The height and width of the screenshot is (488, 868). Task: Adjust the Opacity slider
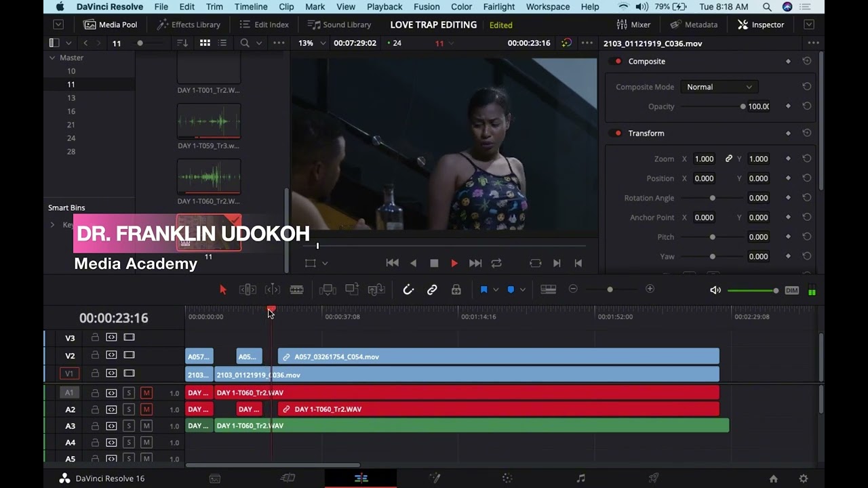coord(712,106)
